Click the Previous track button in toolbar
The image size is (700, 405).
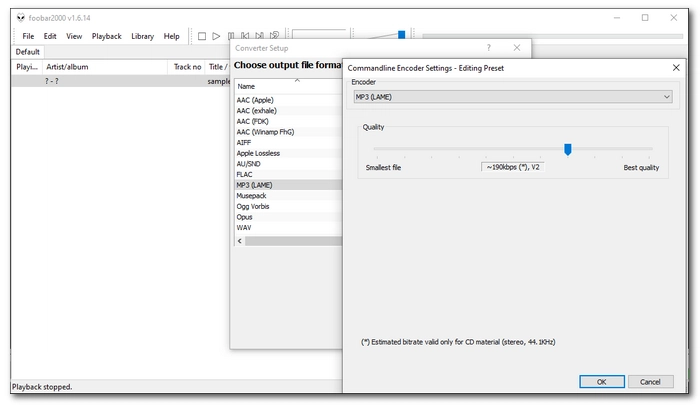tap(245, 36)
